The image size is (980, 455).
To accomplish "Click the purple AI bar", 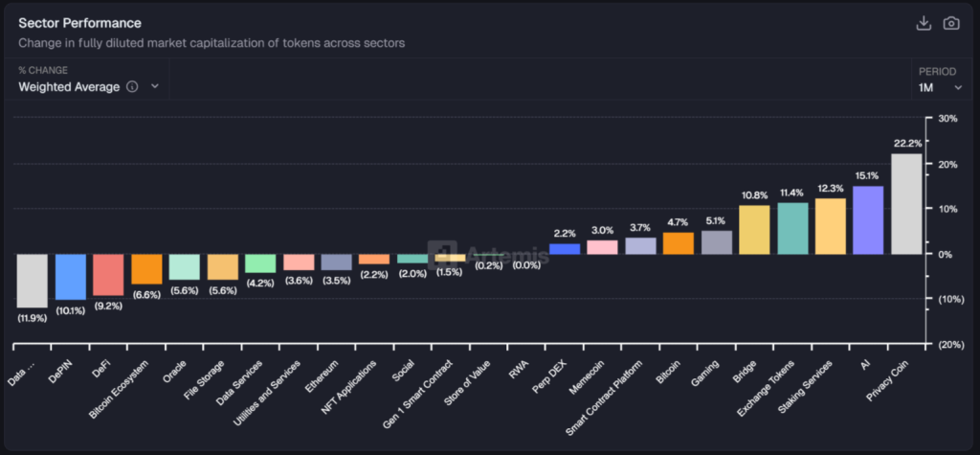I will point(868,220).
